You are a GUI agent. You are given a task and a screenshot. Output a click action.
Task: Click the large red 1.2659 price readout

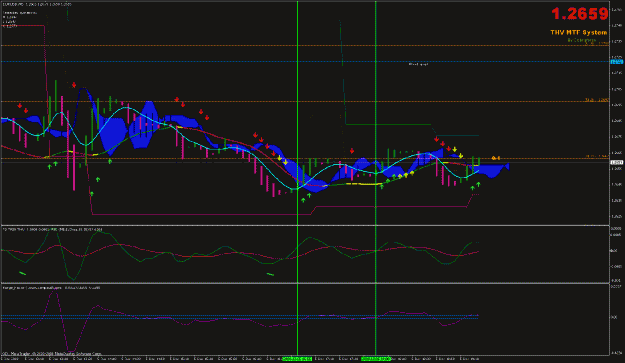point(580,14)
